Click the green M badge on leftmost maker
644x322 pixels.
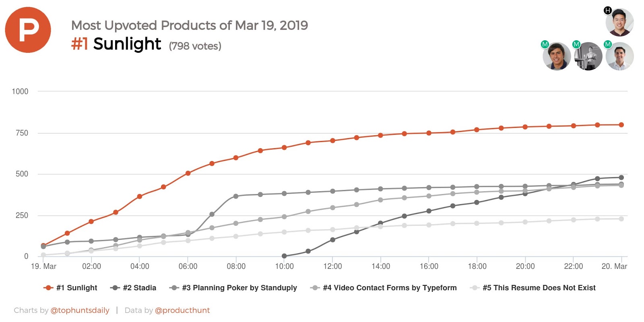[x=545, y=44]
